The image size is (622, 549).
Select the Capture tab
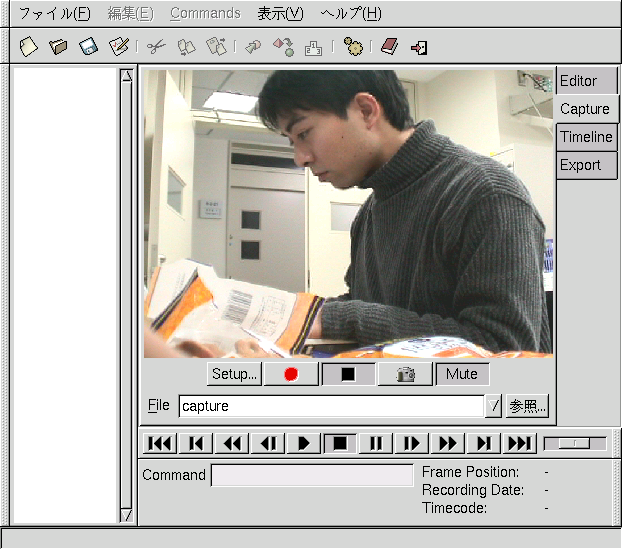(587, 109)
